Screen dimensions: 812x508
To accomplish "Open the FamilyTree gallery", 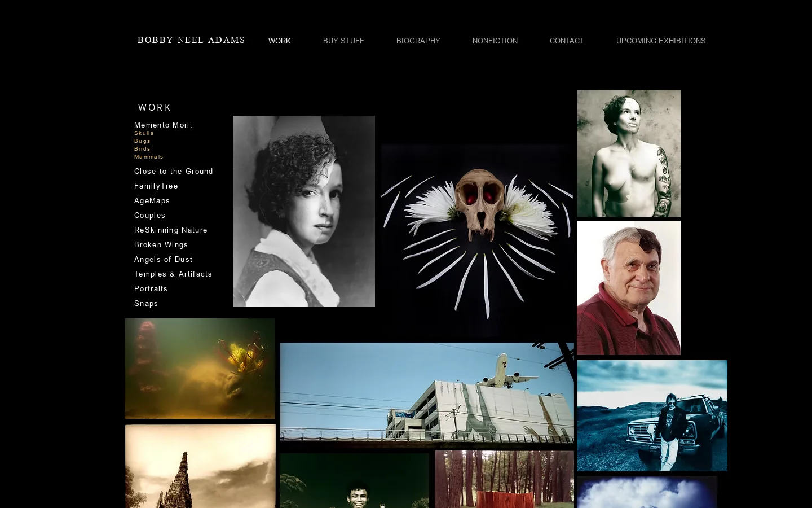I will click(x=156, y=186).
